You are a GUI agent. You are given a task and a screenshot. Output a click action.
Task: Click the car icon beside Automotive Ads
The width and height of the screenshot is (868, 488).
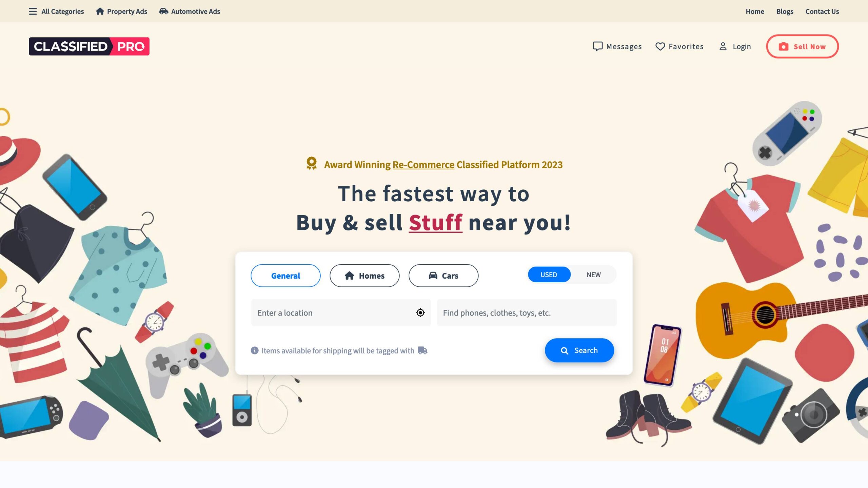coord(164,11)
